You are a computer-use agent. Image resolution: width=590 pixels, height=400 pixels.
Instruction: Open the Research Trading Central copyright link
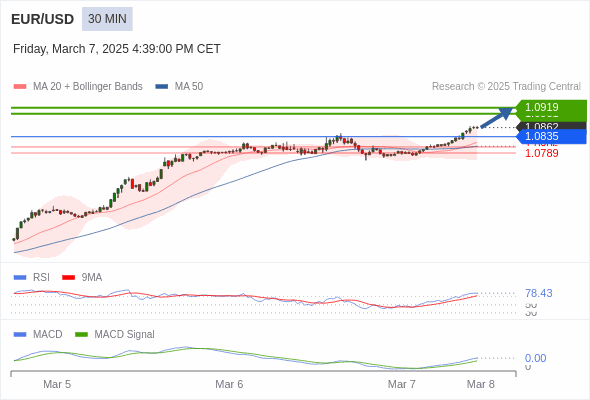pos(506,87)
